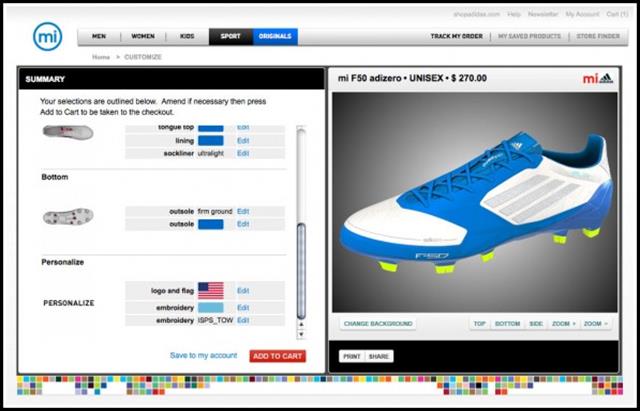The image size is (640, 411).
Task: Edit the sockliner option
Action: [243, 153]
